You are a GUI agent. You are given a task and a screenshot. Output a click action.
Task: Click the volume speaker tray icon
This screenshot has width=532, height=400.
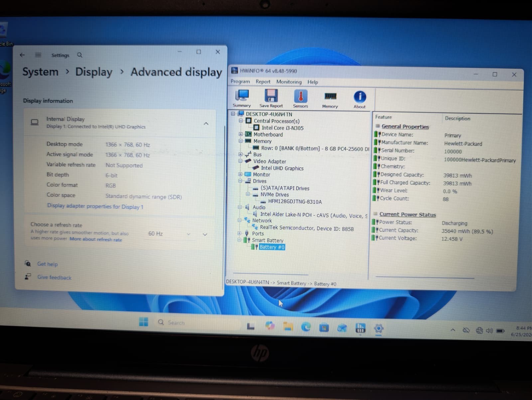point(489,331)
